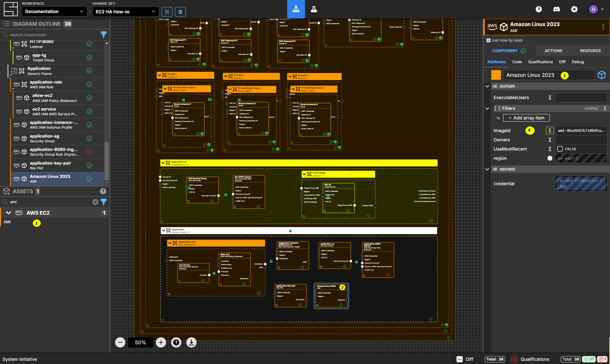Screen dimensions: 610x364
Task: Click the merge change set icon
Action: [x=167, y=12]
